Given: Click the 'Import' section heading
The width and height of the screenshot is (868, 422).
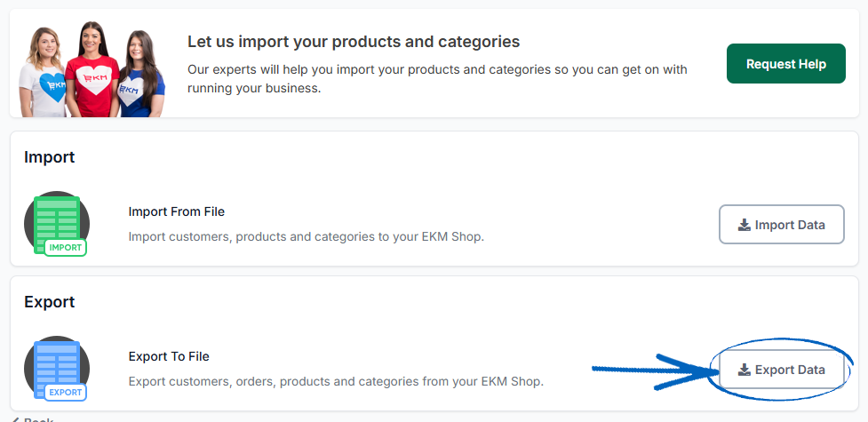Looking at the screenshot, I should pyautogui.click(x=49, y=157).
